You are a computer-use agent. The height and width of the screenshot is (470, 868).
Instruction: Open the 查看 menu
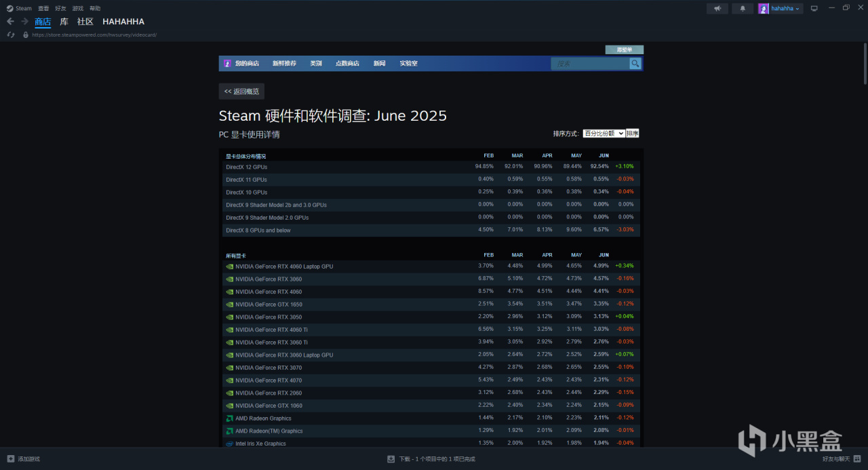[43, 8]
